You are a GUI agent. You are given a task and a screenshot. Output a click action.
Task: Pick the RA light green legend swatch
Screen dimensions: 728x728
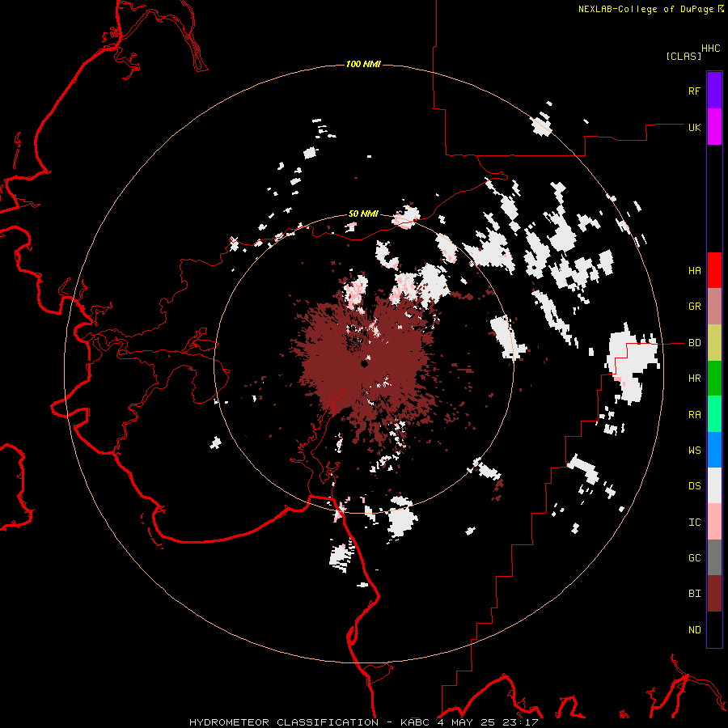click(x=714, y=414)
